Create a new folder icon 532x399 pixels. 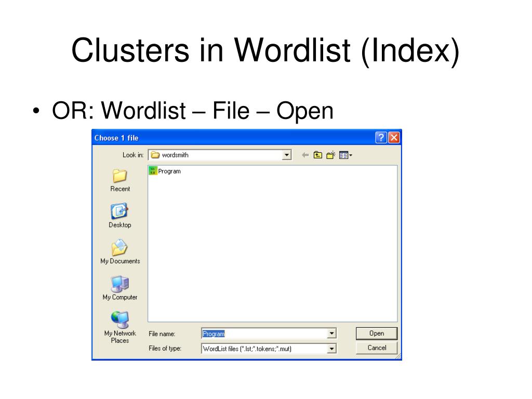coord(331,155)
